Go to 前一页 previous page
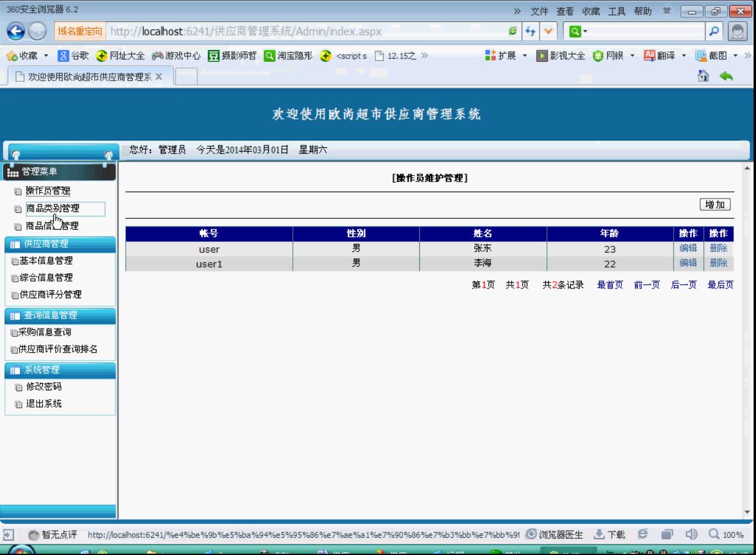756x555 pixels. [x=647, y=285]
